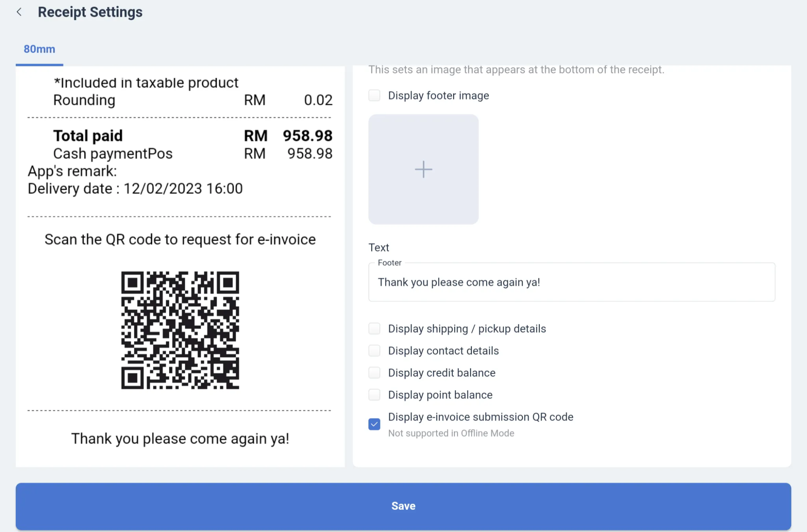The height and width of the screenshot is (532, 807).
Task: Click the QR code in receipt preview
Action: click(180, 330)
